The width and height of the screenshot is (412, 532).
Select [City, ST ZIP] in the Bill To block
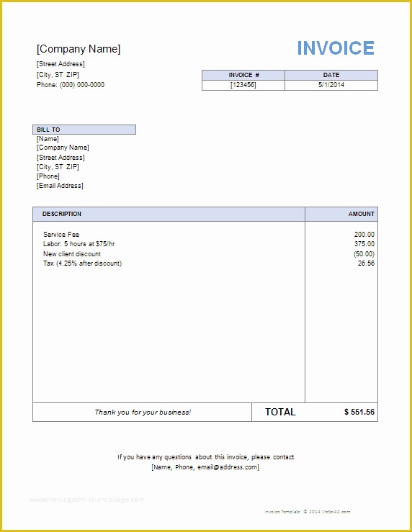[58, 167]
